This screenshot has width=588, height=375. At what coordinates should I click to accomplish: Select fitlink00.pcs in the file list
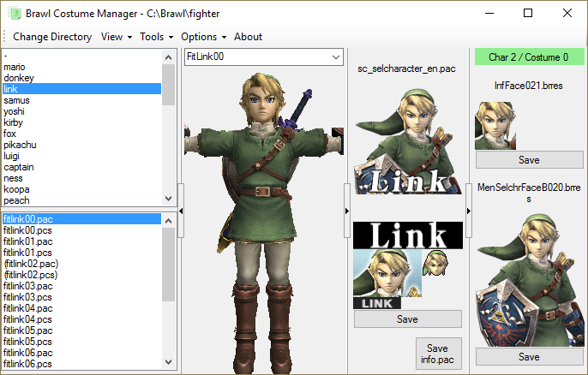81,230
